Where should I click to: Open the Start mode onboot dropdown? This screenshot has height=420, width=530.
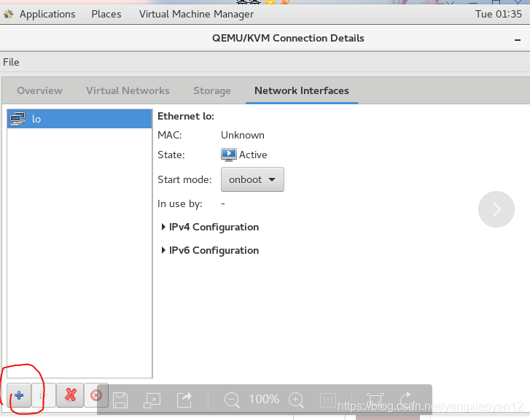[x=252, y=179]
